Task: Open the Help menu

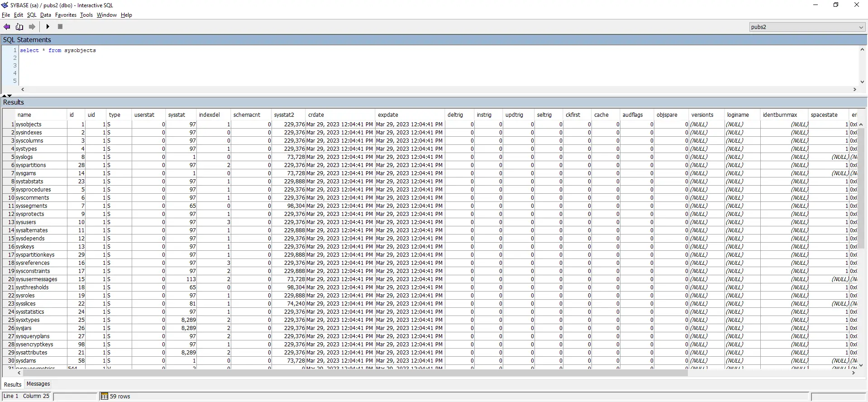Action: [x=126, y=15]
